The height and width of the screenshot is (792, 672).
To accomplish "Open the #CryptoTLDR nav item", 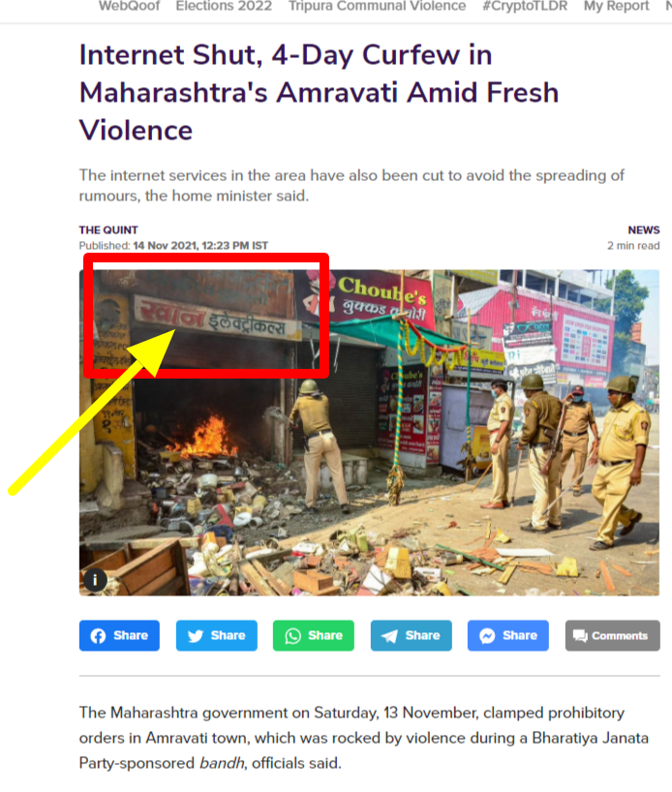I will (525, 6).
